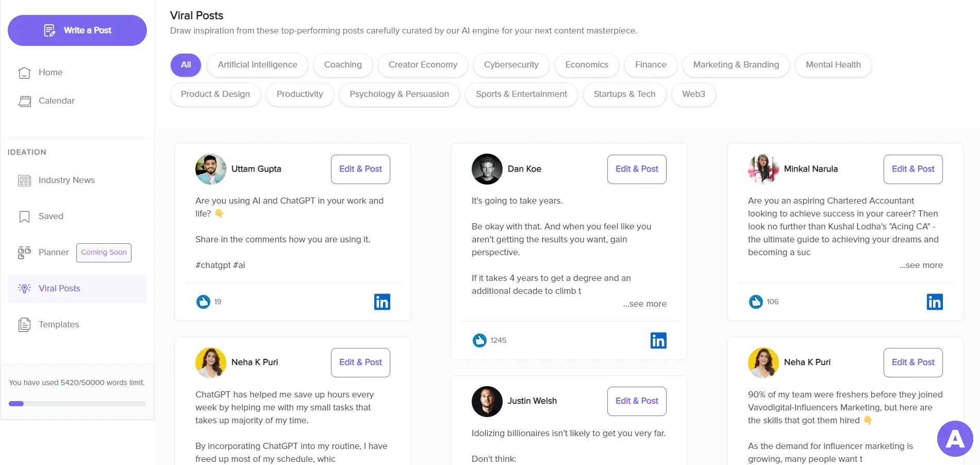Select the Planner icon
980x465 pixels.
point(24,253)
